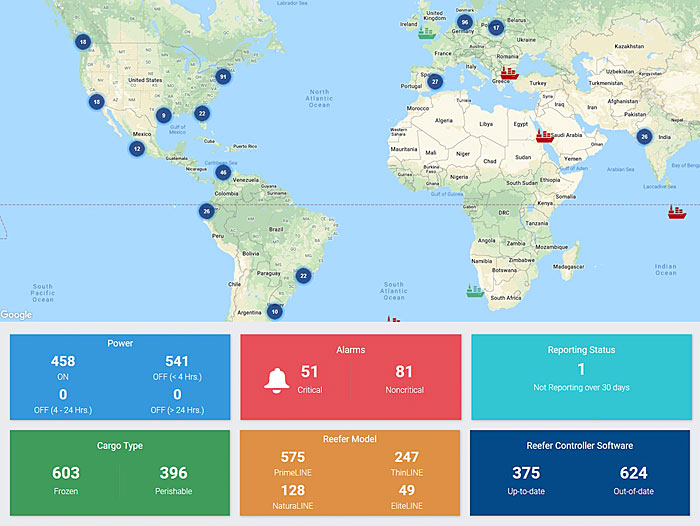The width and height of the screenshot is (700, 526).
Task: Click the alarm bell icon in Alarms card
Action: [278, 379]
